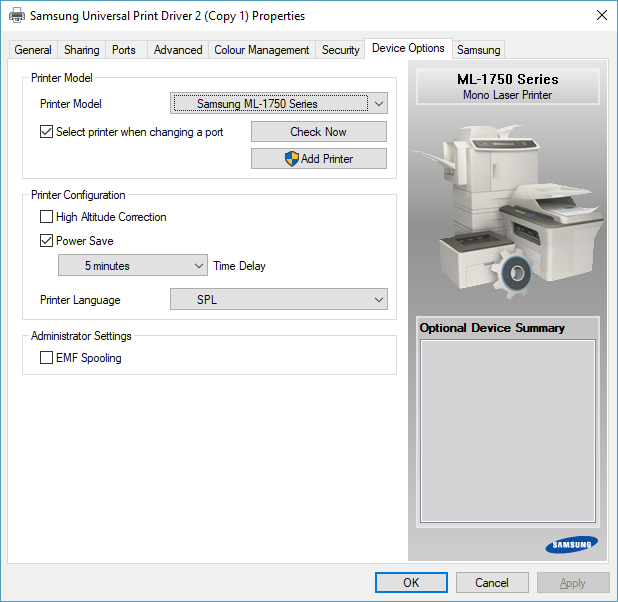618x602 pixels.
Task: Select the Device Options tab
Action: 408,48
